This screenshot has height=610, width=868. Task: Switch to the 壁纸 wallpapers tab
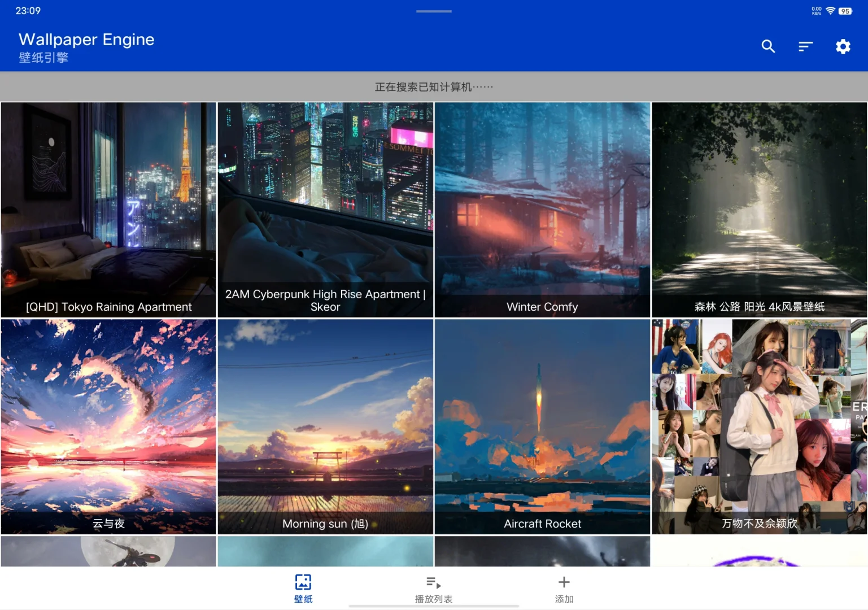coord(303,589)
